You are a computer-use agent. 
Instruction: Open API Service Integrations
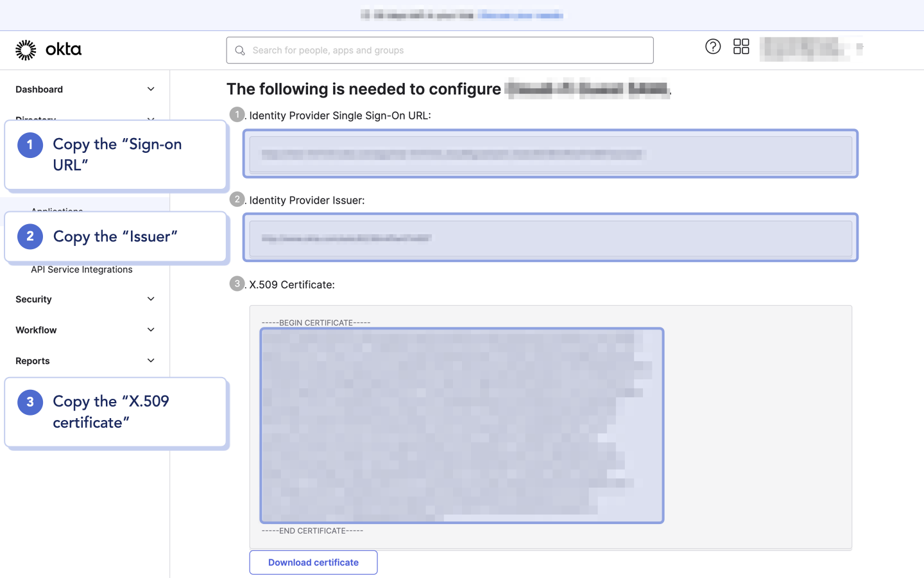pyautogui.click(x=81, y=270)
